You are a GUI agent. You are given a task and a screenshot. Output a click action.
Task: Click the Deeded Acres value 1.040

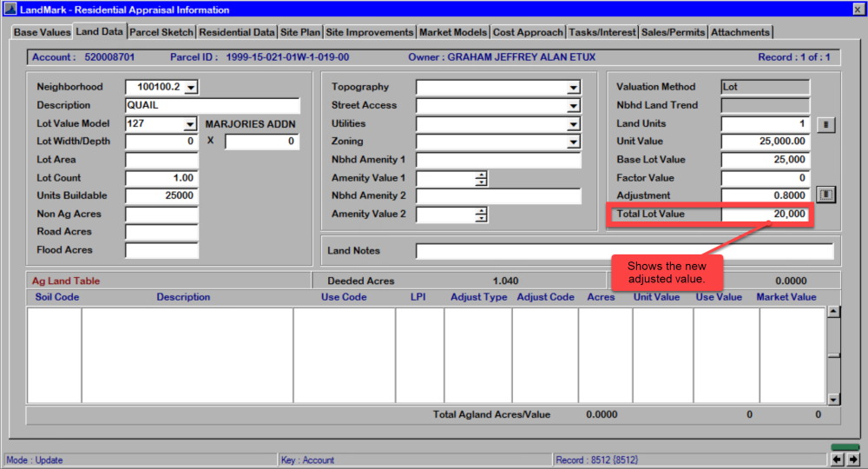tap(505, 281)
